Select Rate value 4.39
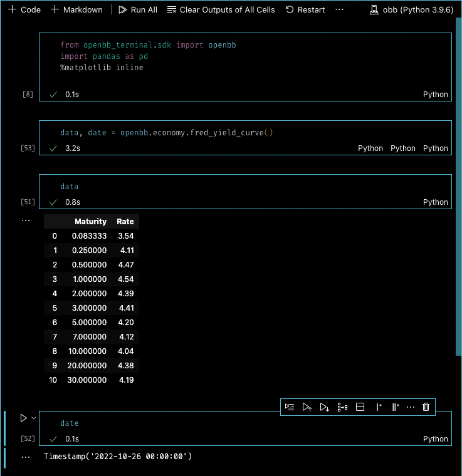This screenshot has height=476, width=462. (126, 294)
